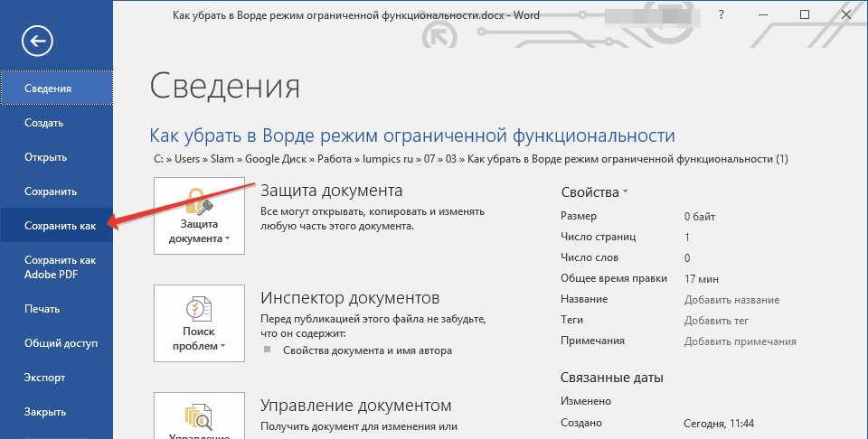
Task: Click the Связанные даты heading
Action: (612, 378)
